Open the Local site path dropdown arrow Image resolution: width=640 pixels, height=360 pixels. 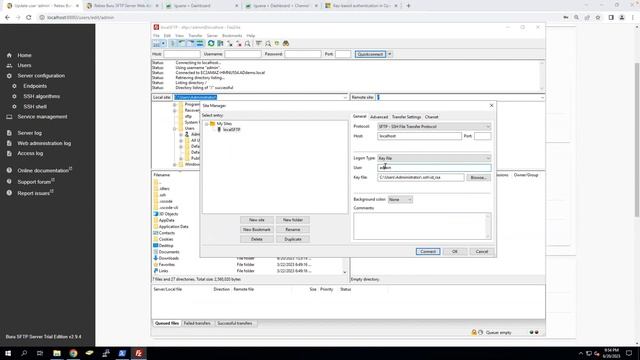click(345, 98)
